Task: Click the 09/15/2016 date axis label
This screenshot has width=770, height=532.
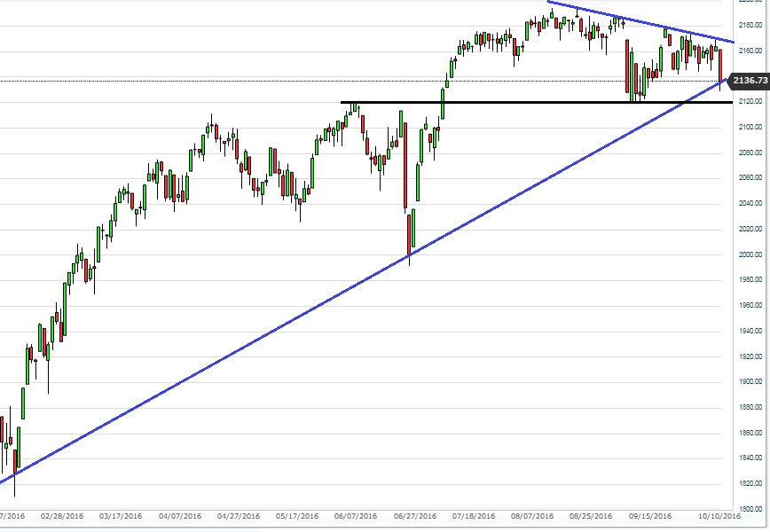Action: click(650, 516)
